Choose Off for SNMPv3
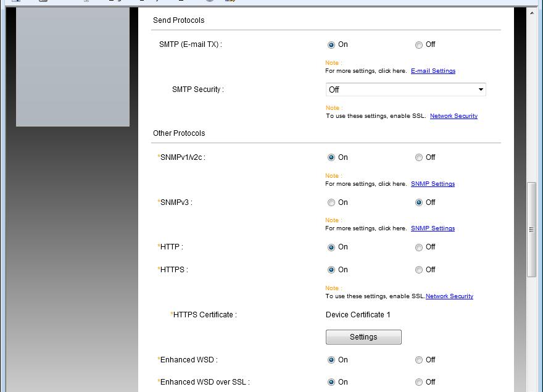 click(x=419, y=202)
